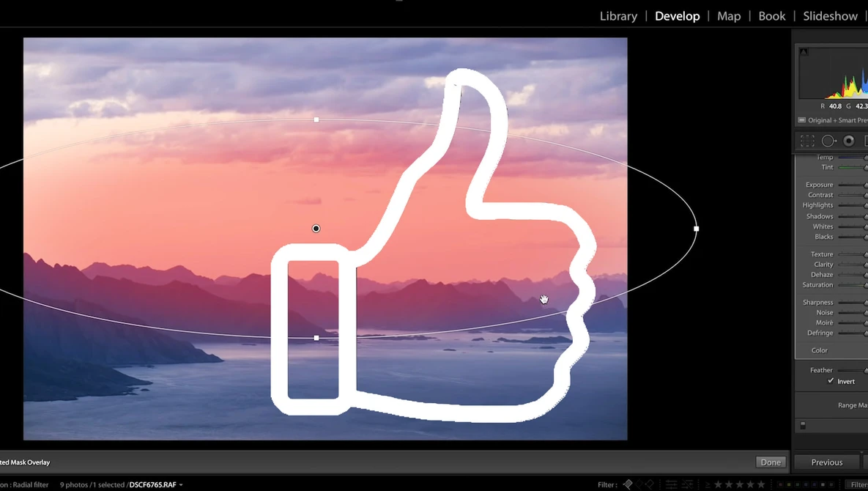868x491 pixels.
Task: Click the 'Mask Overlay' toolbar label
Action: pyautogui.click(x=30, y=462)
